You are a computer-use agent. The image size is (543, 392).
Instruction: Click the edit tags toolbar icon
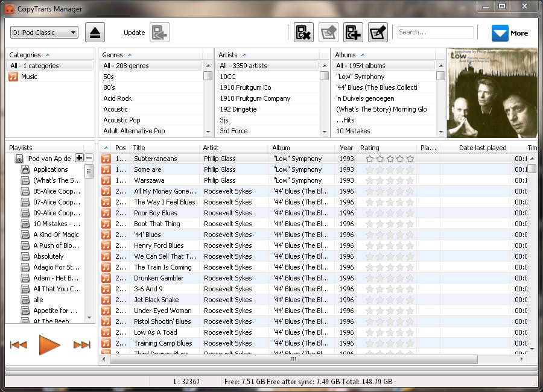(328, 33)
